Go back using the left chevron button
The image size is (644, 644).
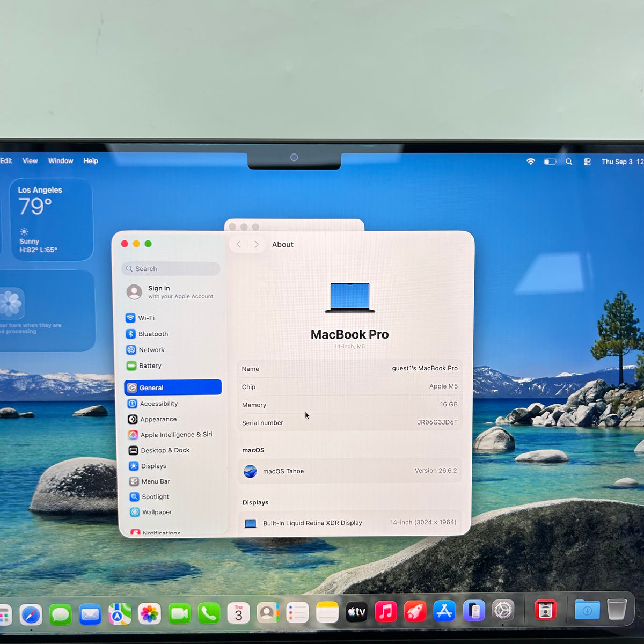(x=239, y=245)
